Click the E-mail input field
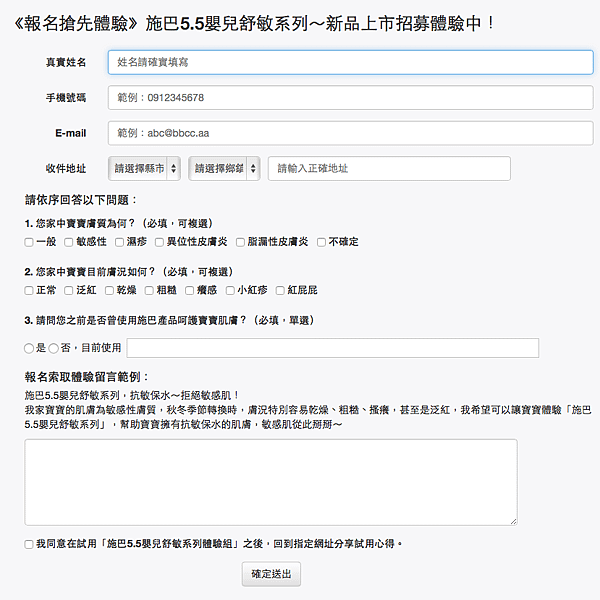The height and width of the screenshot is (600, 600). tap(351, 133)
